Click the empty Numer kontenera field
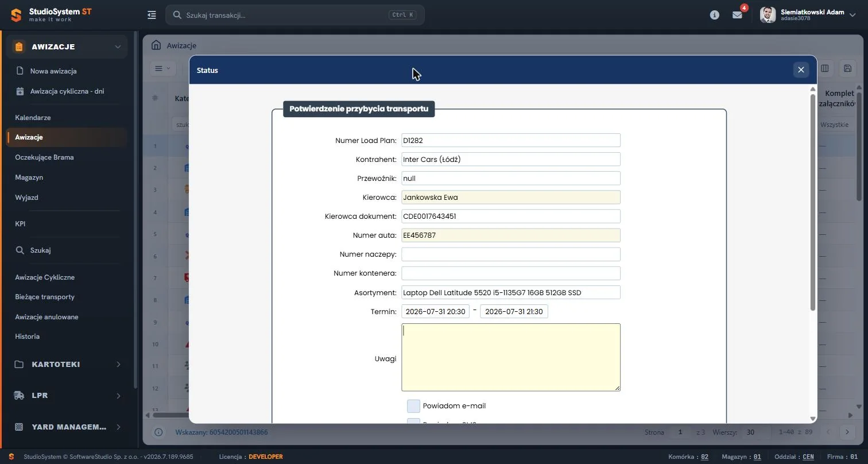This screenshot has height=464, width=868. pos(511,273)
